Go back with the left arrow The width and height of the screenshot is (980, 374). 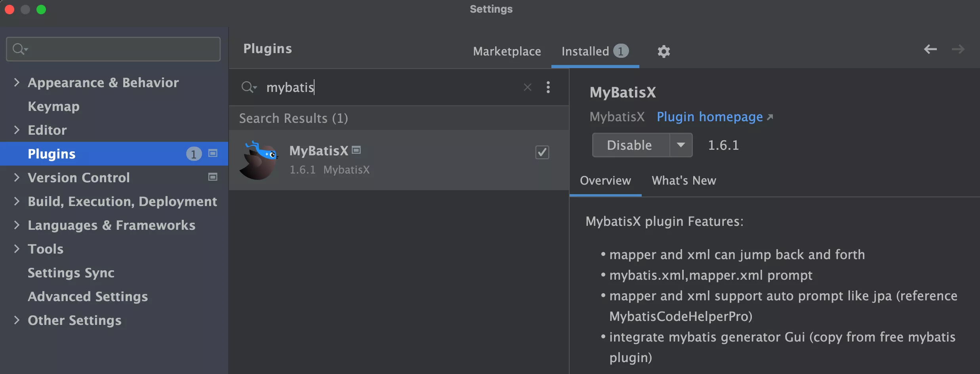pyautogui.click(x=930, y=49)
